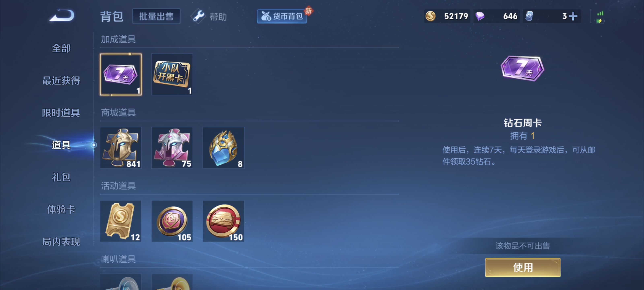Screen dimensions: 644x290
Task: Switch to the 最近获得 tab
Action: click(x=61, y=81)
